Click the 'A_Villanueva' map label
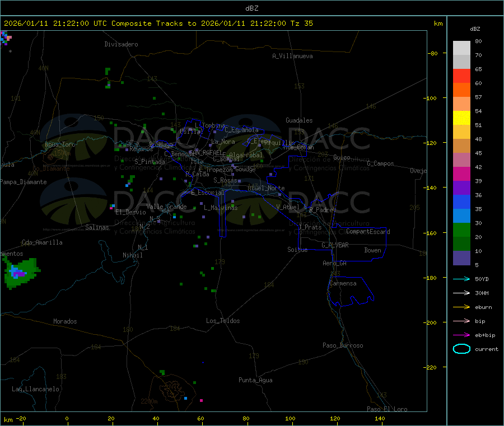Image resolution: width=504 pixels, height=426 pixels. [x=292, y=56]
